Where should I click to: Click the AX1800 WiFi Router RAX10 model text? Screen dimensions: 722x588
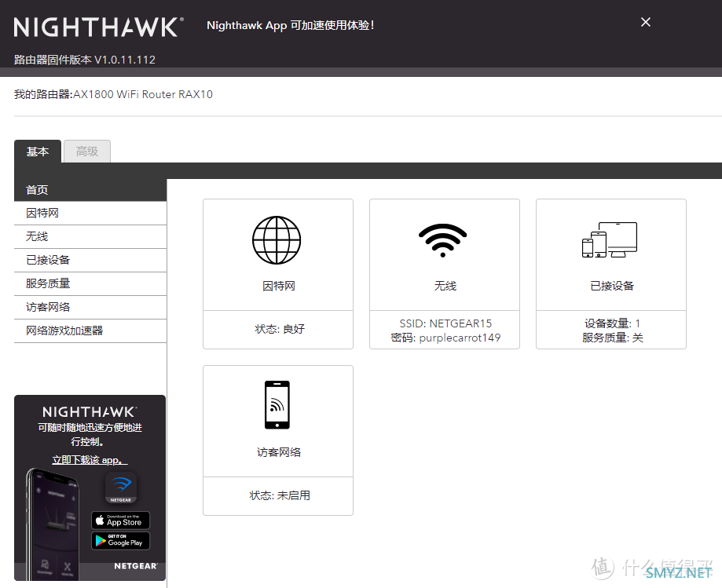point(143,94)
